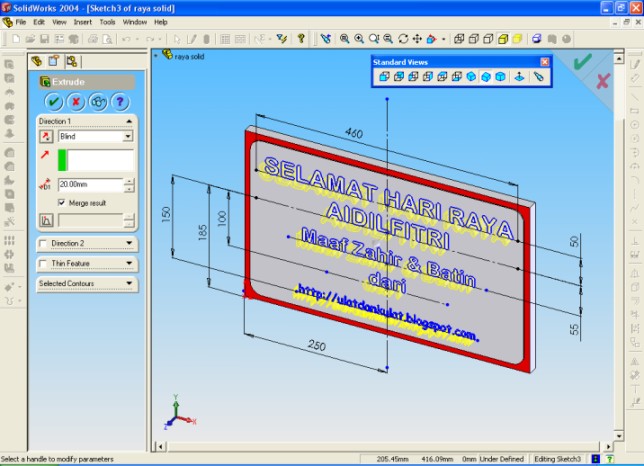Viewport: 644px width, 466px height.
Task: Click the Pan toolbar icon
Action: [417, 39]
